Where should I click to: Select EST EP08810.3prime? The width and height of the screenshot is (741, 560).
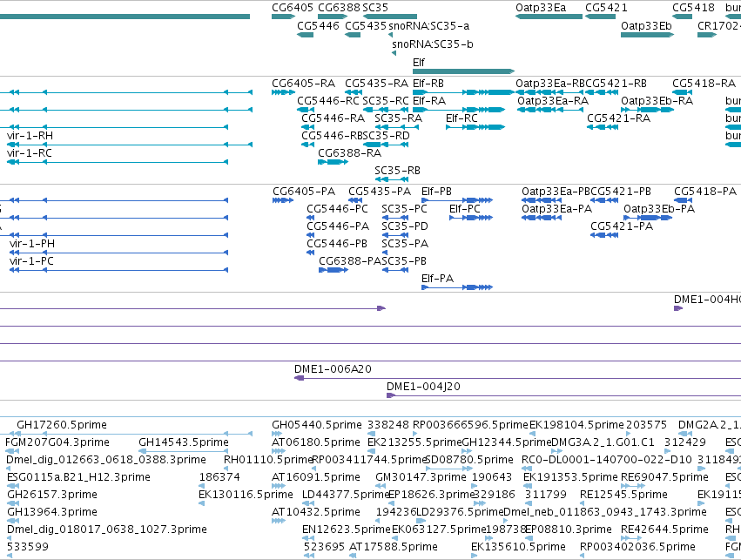click(569, 530)
